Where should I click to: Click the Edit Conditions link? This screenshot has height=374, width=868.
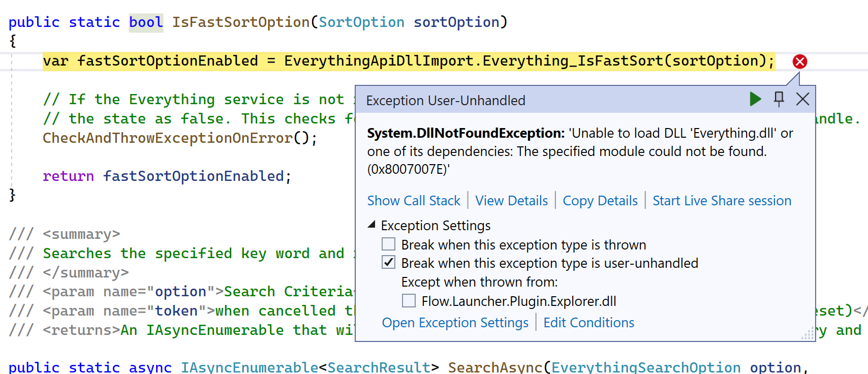(x=589, y=323)
